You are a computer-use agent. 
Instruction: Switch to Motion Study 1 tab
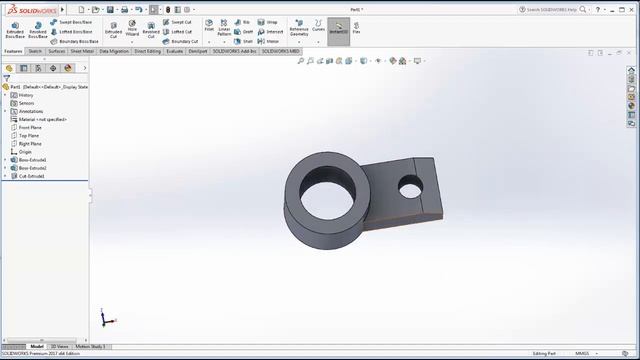(91, 347)
